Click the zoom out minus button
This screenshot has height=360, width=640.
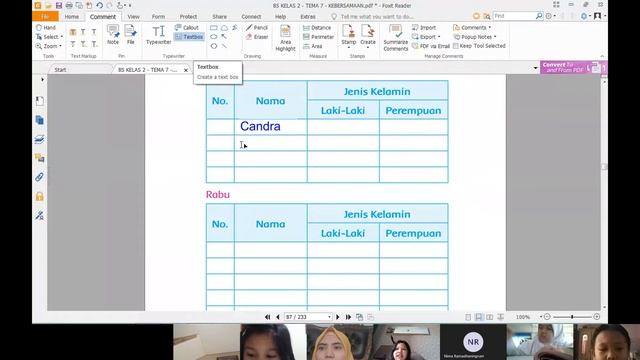[x=547, y=317]
